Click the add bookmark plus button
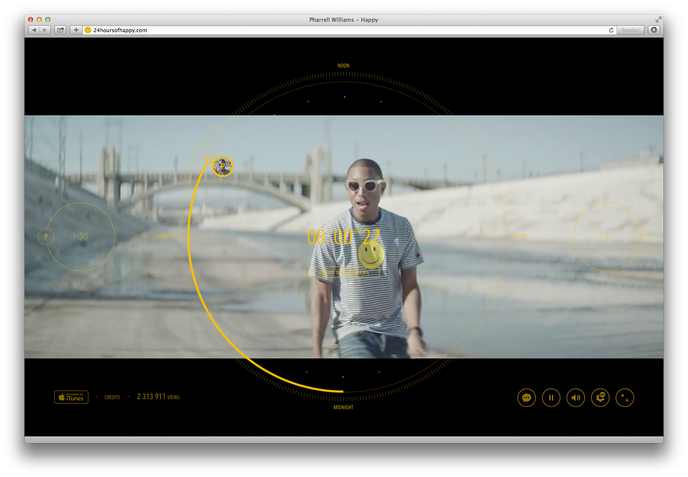The height and width of the screenshot is (477, 688). (x=76, y=30)
